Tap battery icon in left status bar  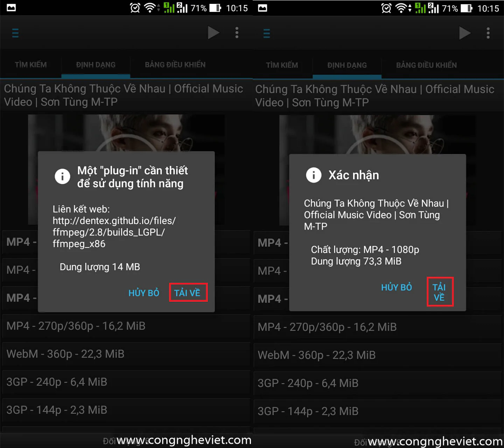(x=215, y=8)
